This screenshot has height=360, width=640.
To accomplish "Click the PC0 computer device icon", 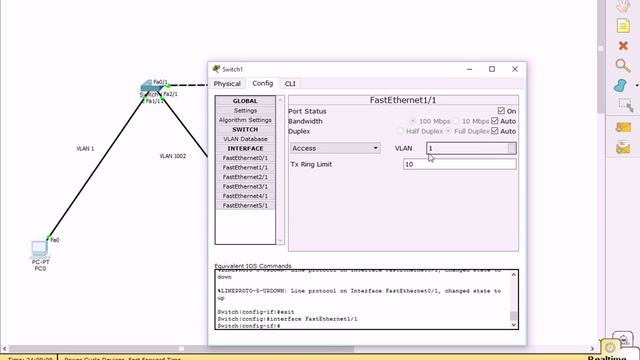I will (x=40, y=249).
